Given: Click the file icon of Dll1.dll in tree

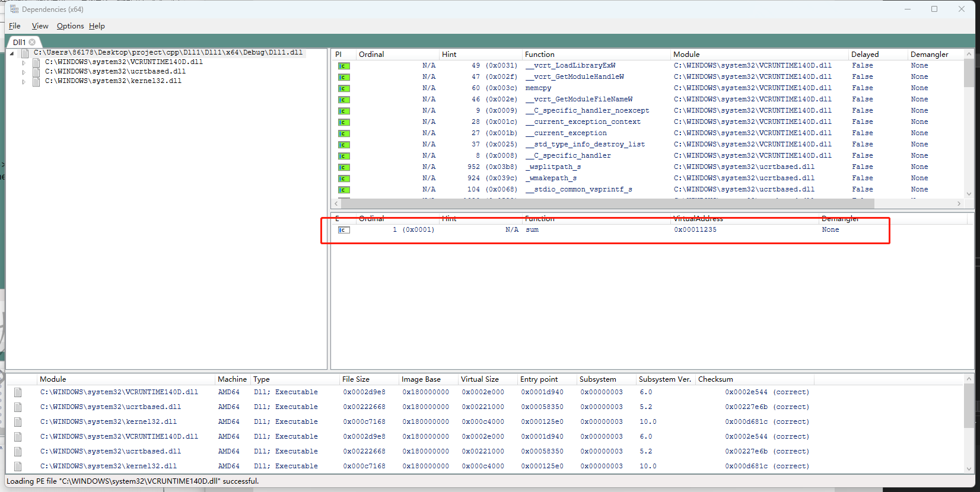Looking at the screenshot, I should [25, 53].
